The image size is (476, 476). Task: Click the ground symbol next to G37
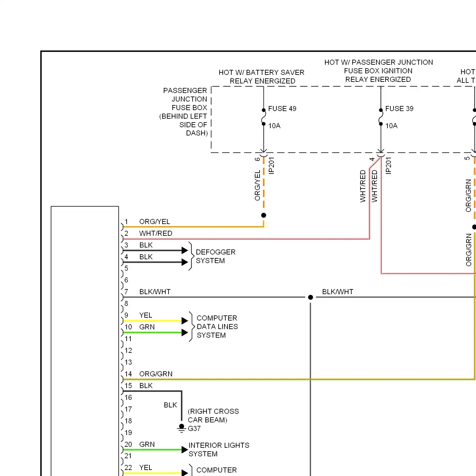coord(182,428)
